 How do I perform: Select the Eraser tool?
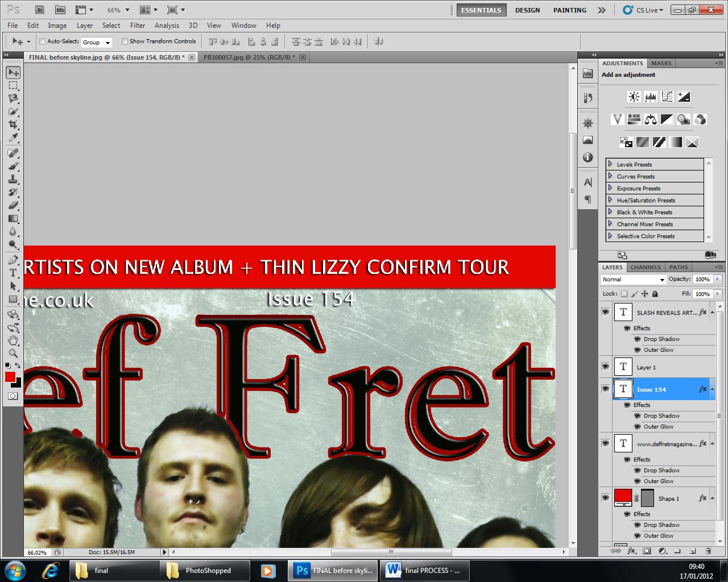13,205
